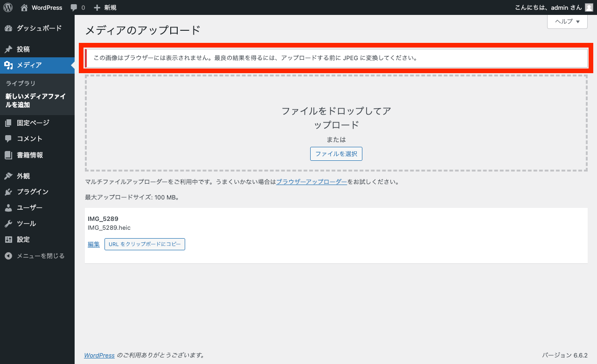The width and height of the screenshot is (597, 364).
Task: Click バージョン 6.6.2 text in footer
Action: coord(565,355)
